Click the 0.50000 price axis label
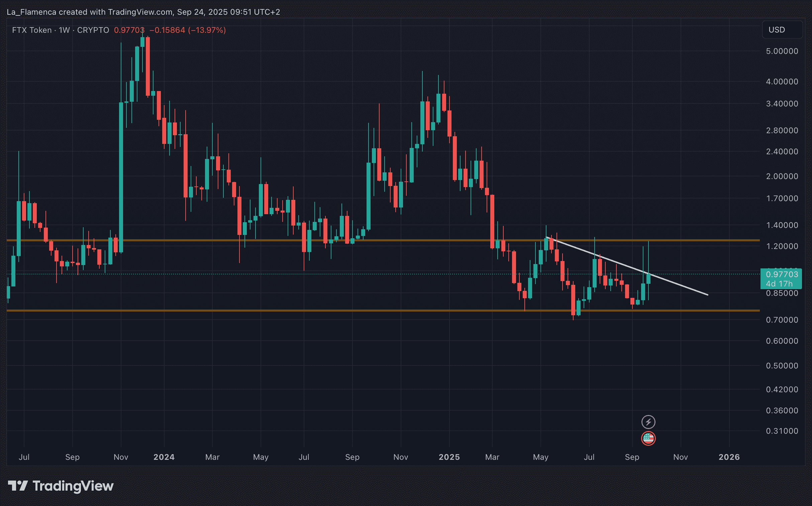 click(782, 366)
